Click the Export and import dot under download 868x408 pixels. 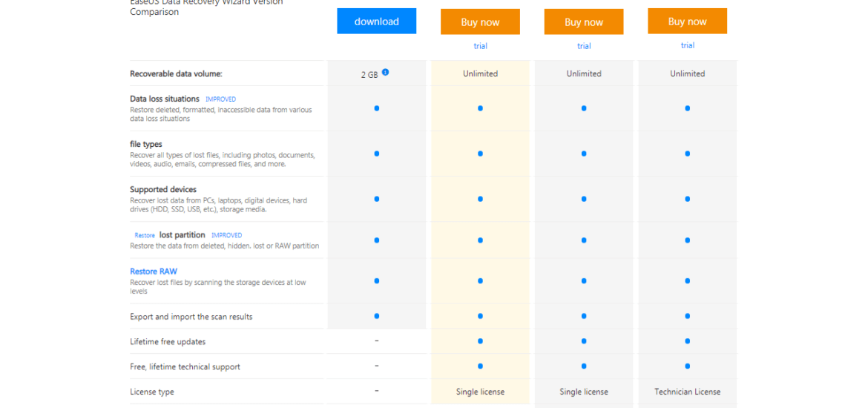[x=376, y=316]
